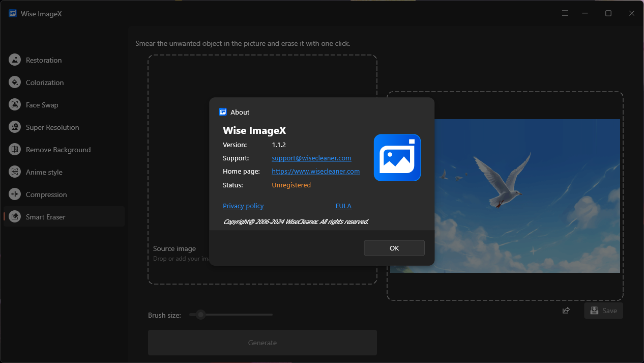Click the Wise ImageX heading in About dialog
The image size is (644, 363).
click(254, 131)
